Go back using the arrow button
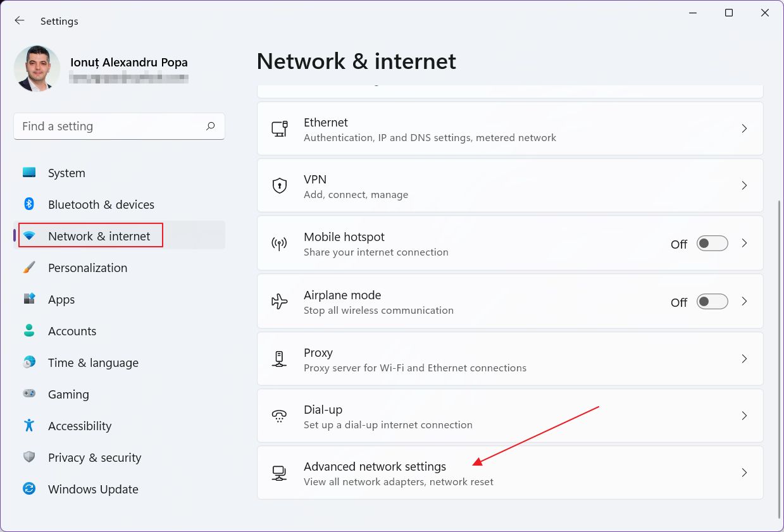The height and width of the screenshot is (532, 784). coord(19,20)
